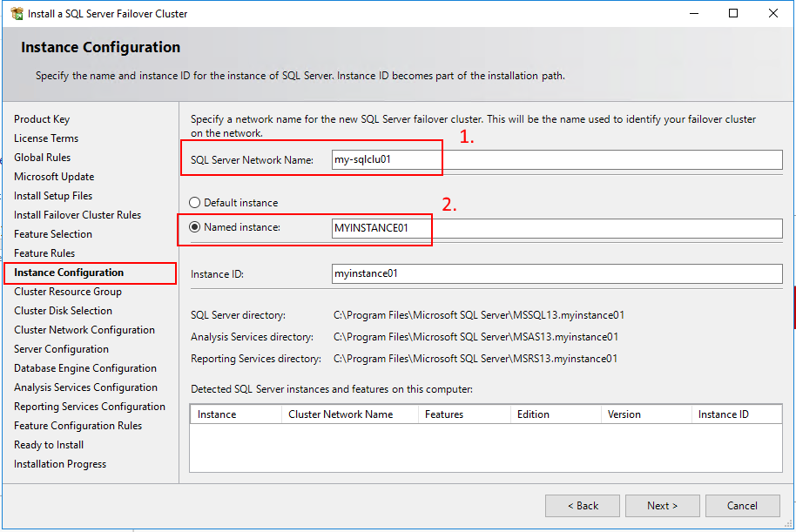The image size is (796, 532).
Task: Maximize the setup window
Action: tap(733, 13)
